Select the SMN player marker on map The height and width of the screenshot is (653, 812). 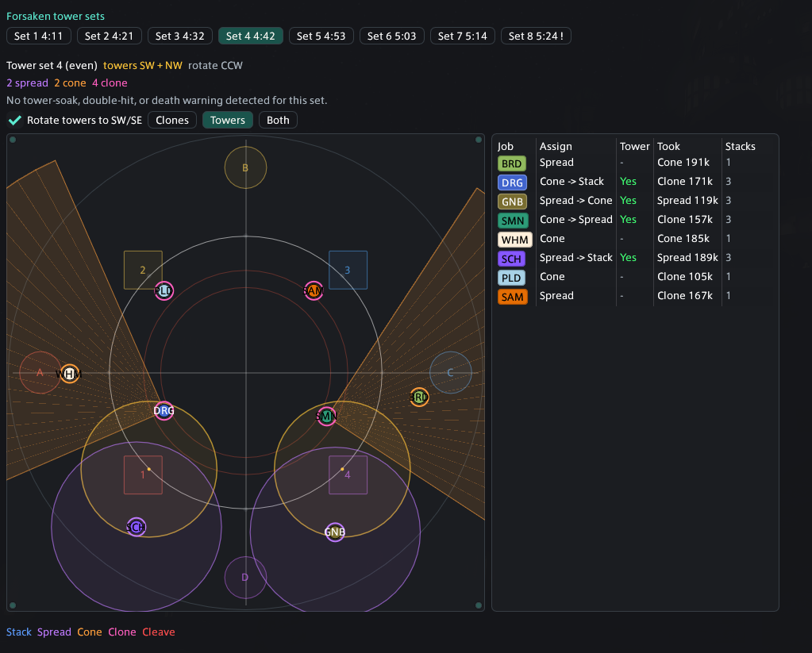(x=326, y=416)
